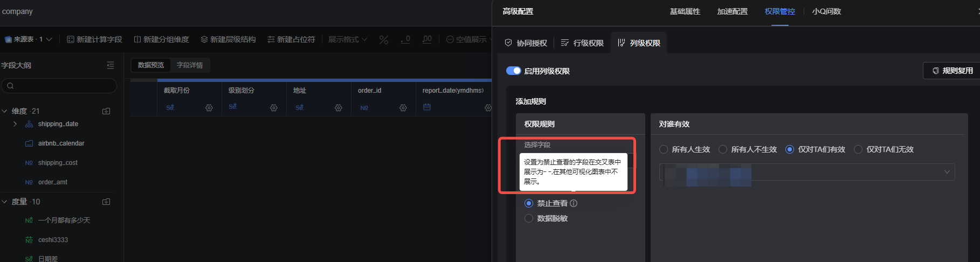Viewport: 980px width, 262px height.
Task: Select the airbnb_calendar field in the tree
Action: (x=61, y=143)
